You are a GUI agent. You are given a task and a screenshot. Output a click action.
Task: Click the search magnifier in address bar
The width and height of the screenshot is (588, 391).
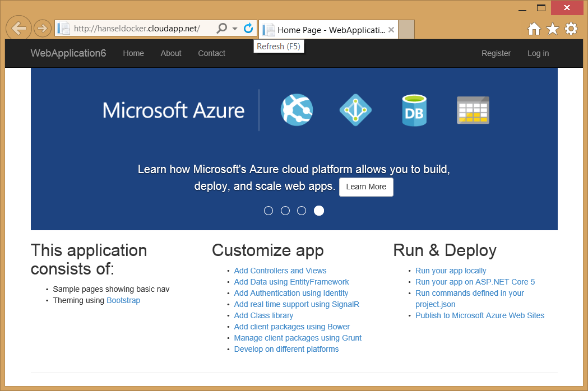coord(222,28)
